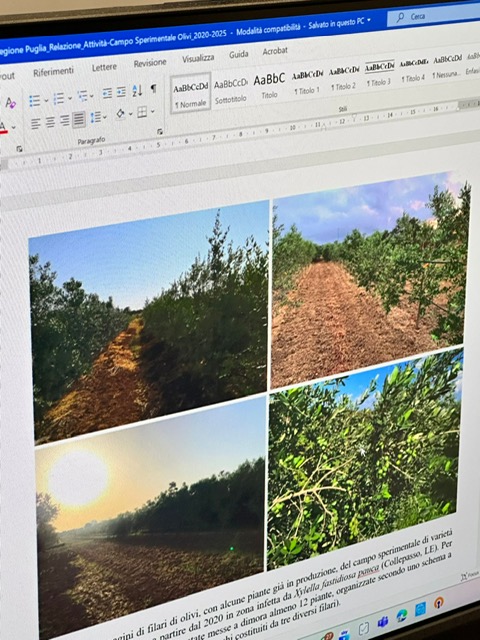Screen dimensions: 480x640
Task: Click the bulleted list icon
Action: click(x=34, y=100)
